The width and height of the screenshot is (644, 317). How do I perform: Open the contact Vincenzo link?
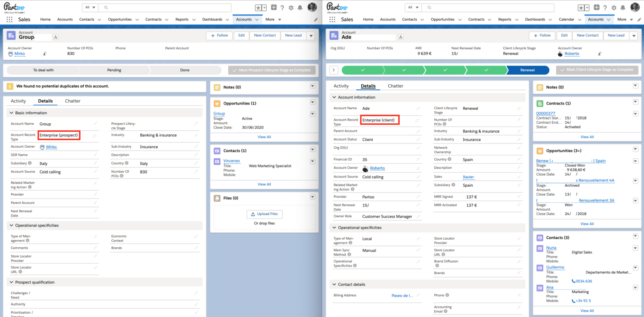point(231,161)
